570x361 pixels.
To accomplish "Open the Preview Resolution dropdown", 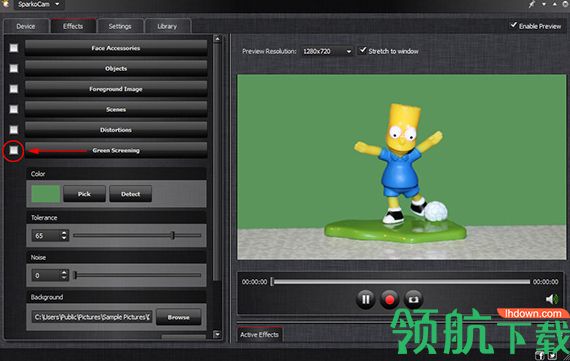I will 327,51.
